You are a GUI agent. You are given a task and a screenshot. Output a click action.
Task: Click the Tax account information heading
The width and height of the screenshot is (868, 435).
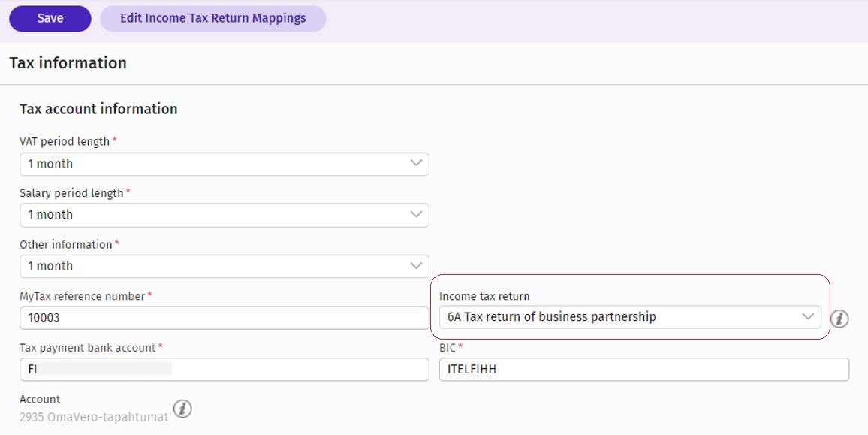click(x=98, y=109)
